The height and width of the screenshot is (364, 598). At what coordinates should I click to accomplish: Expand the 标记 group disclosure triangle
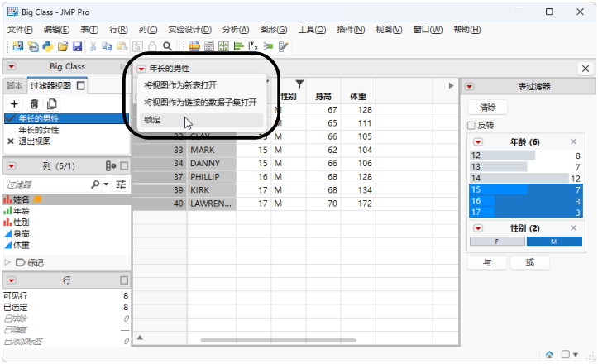[7, 262]
